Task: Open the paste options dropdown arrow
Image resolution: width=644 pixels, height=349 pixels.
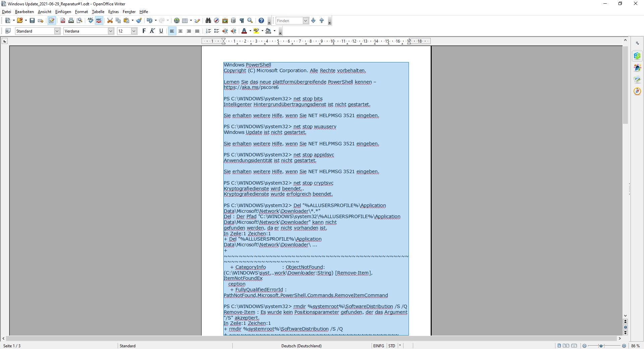Action: click(132, 21)
